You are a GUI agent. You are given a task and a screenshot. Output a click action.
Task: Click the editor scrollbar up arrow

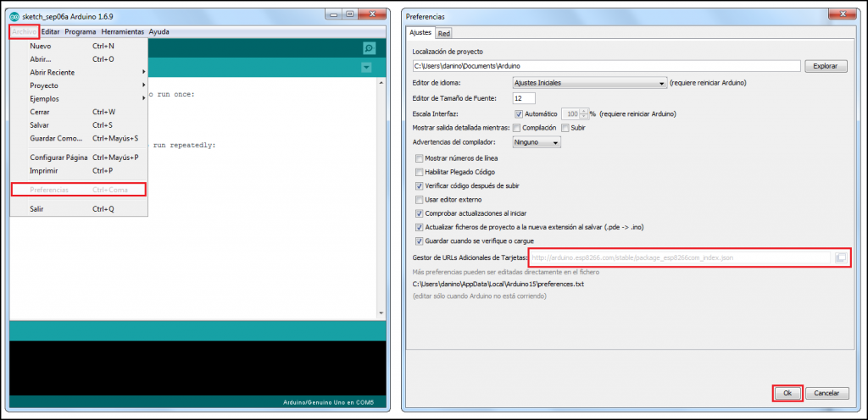[x=381, y=82]
